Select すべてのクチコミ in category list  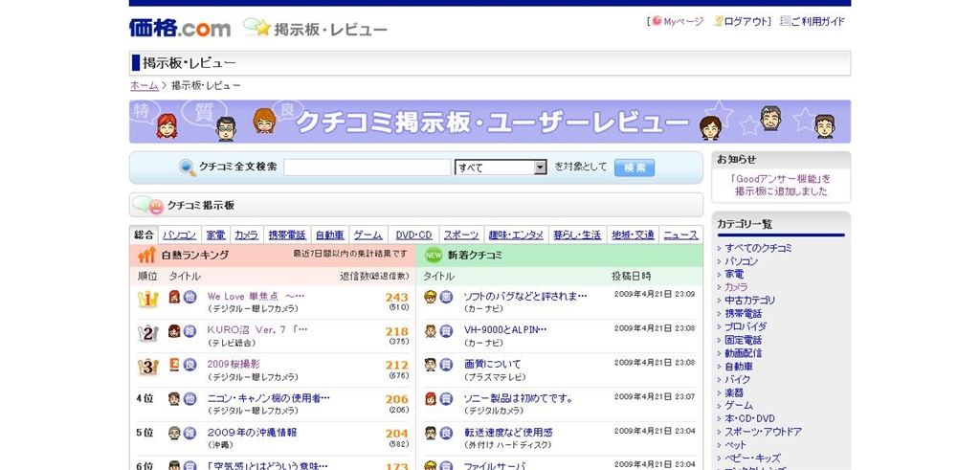(758, 248)
